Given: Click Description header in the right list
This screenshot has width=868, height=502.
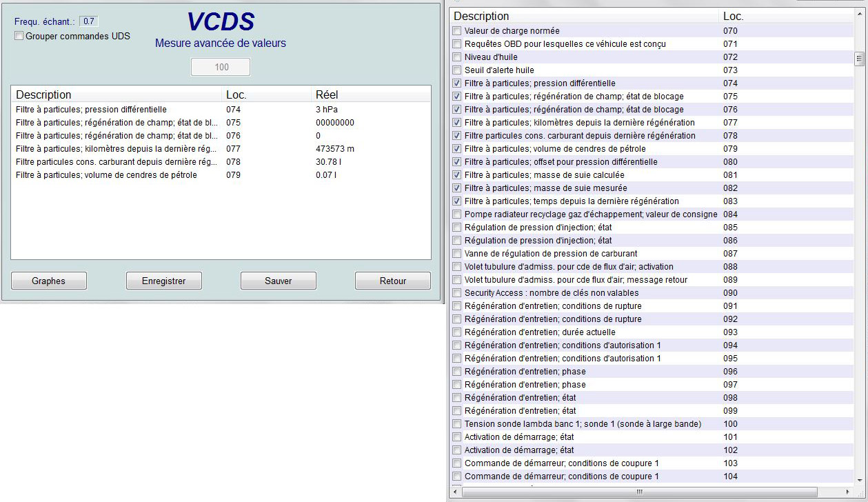Looking at the screenshot, I should [x=481, y=16].
